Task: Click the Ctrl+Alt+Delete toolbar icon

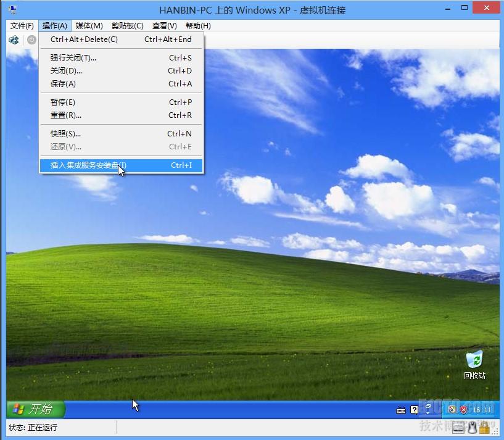Action: pos(14,40)
